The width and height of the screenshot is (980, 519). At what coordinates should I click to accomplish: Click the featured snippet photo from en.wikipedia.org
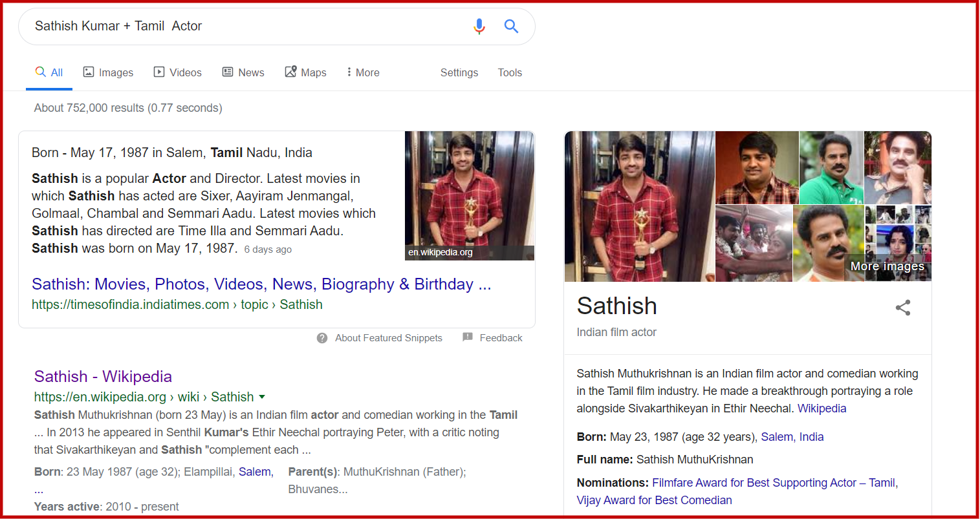point(469,195)
